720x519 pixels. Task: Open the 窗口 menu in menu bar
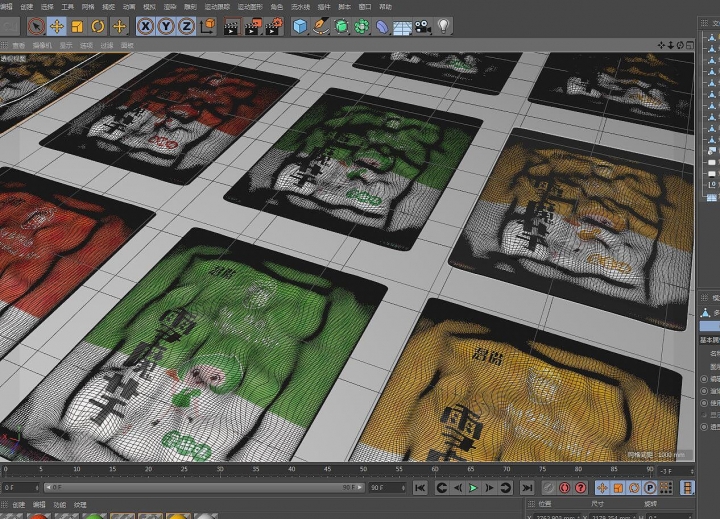coord(364,6)
